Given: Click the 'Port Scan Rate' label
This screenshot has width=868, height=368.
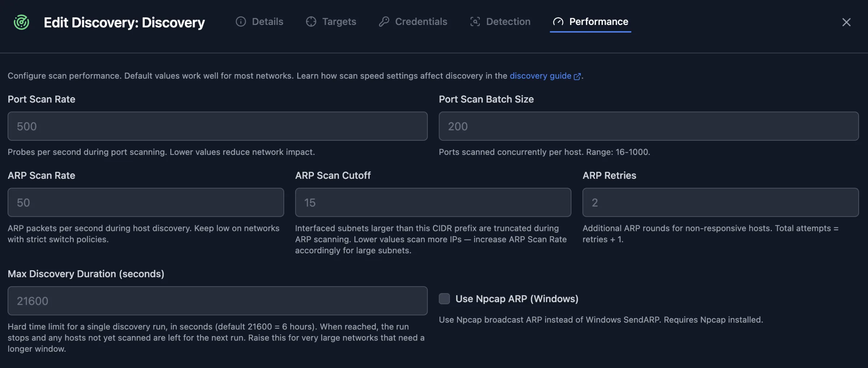Looking at the screenshot, I should 41,99.
